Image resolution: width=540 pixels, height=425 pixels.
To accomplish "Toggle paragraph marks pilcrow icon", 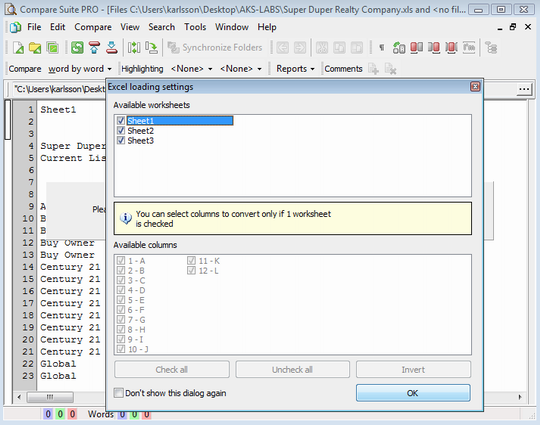I will pyautogui.click(x=382, y=48).
